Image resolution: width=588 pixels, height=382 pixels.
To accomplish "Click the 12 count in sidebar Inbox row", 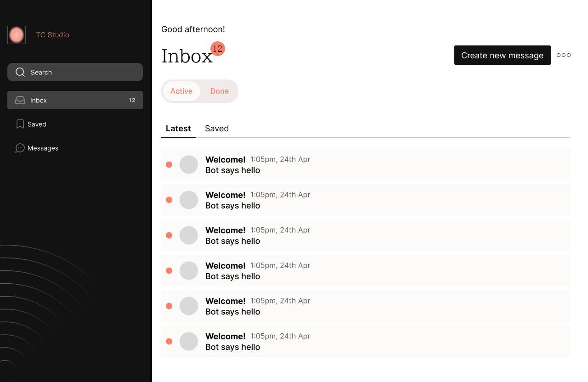I will (x=132, y=100).
